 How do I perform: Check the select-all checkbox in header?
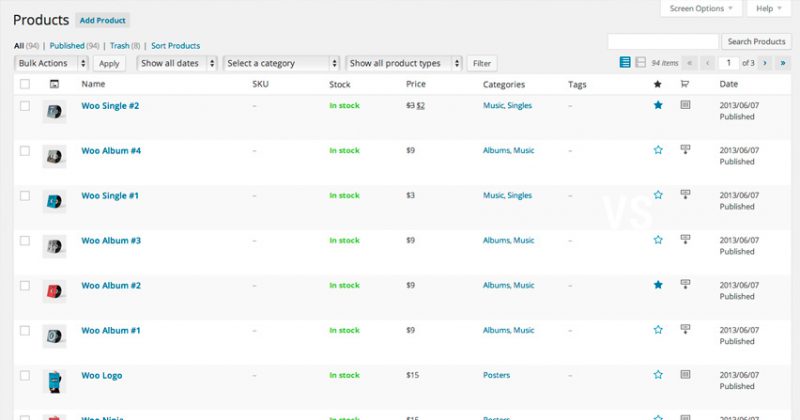24,84
